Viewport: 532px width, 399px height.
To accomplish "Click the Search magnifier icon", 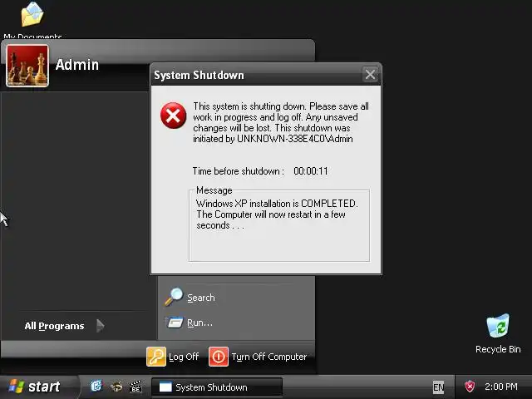I will tap(174, 297).
